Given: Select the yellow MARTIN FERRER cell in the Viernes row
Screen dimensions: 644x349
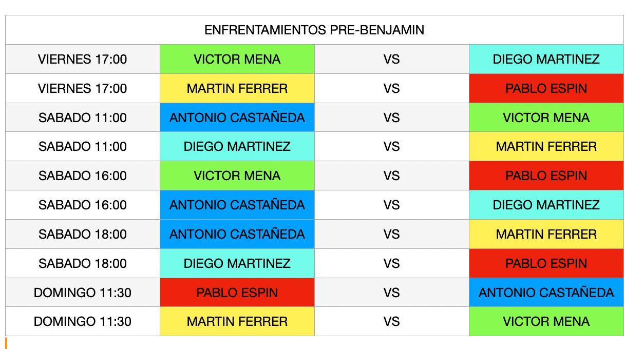Looking at the screenshot, I should (237, 88).
